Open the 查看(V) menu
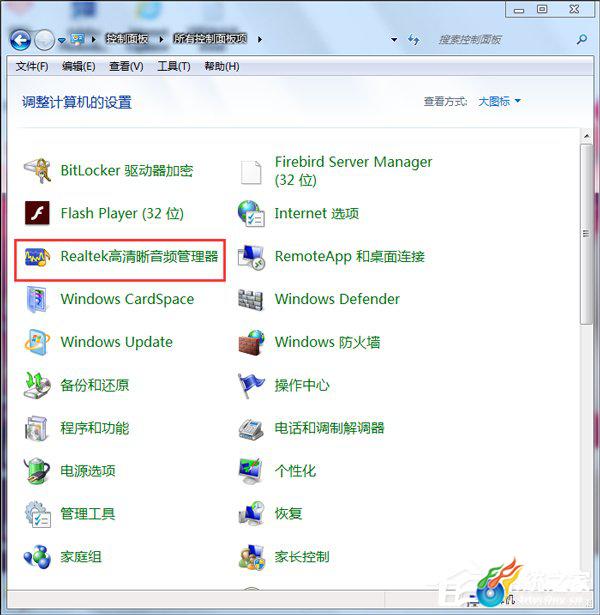This screenshot has height=615, width=600. tap(126, 66)
